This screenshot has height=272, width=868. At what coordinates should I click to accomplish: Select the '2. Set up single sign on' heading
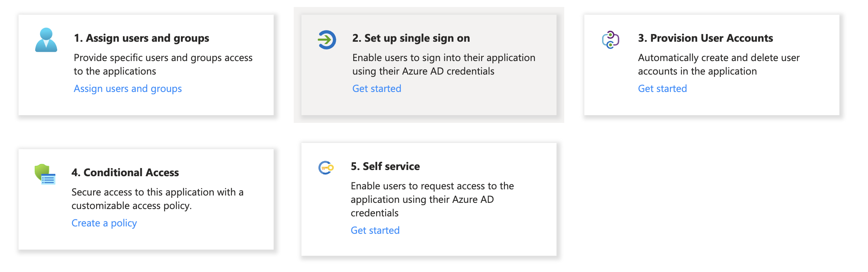point(411,38)
